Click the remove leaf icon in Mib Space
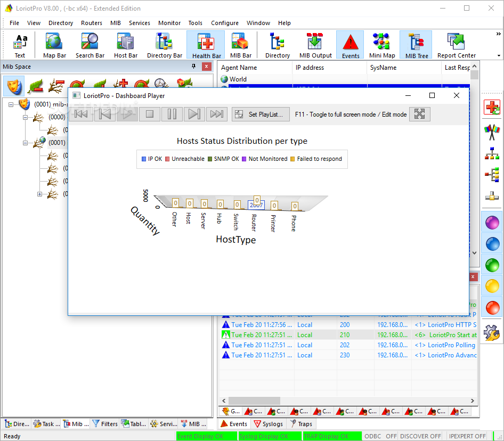504x441 pixels. point(35,86)
